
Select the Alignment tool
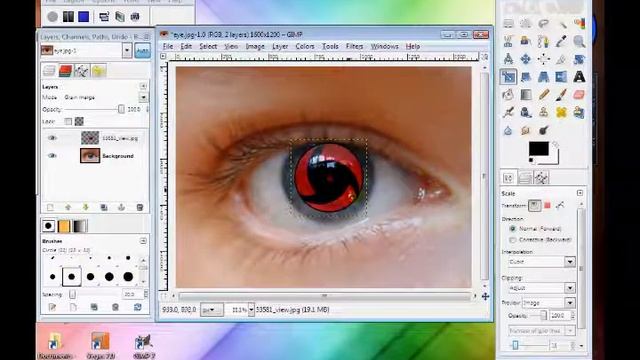(x=544, y=59)
